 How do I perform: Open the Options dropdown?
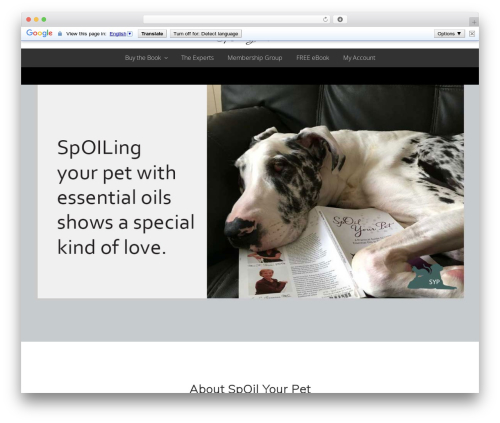pyautogui.click(x=449, y=34)
